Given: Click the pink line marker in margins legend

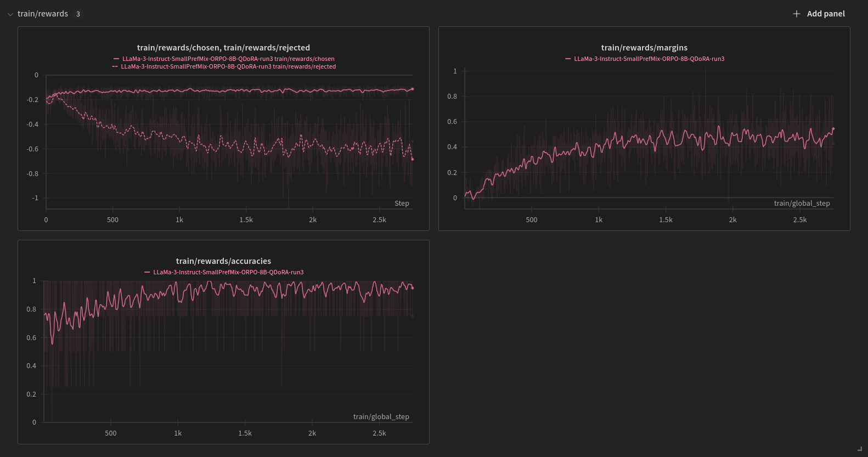Looking at the screenshot, I should tap(568, 59).
